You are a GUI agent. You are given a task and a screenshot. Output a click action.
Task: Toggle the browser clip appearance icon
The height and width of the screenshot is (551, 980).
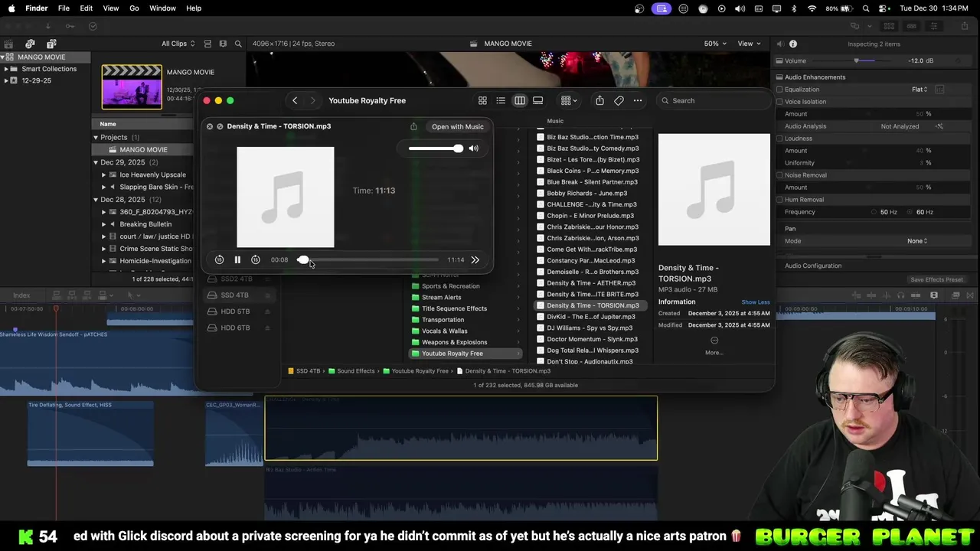pos(207,44)
